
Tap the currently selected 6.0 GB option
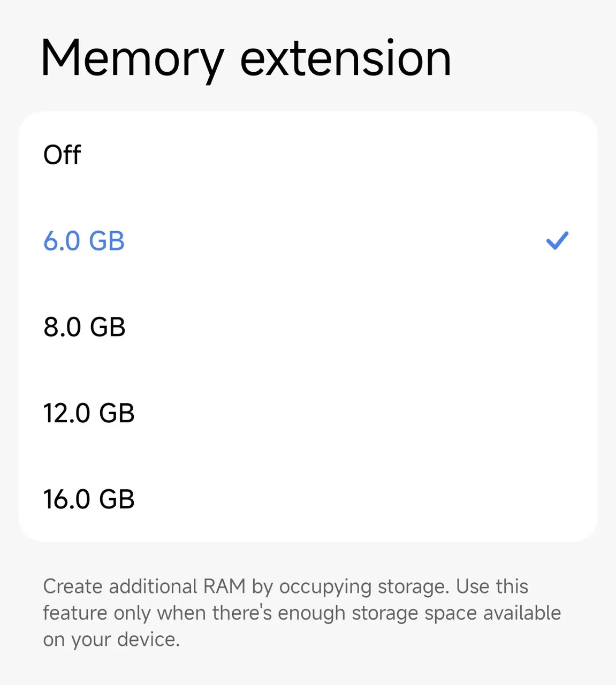tap(307, 241)
